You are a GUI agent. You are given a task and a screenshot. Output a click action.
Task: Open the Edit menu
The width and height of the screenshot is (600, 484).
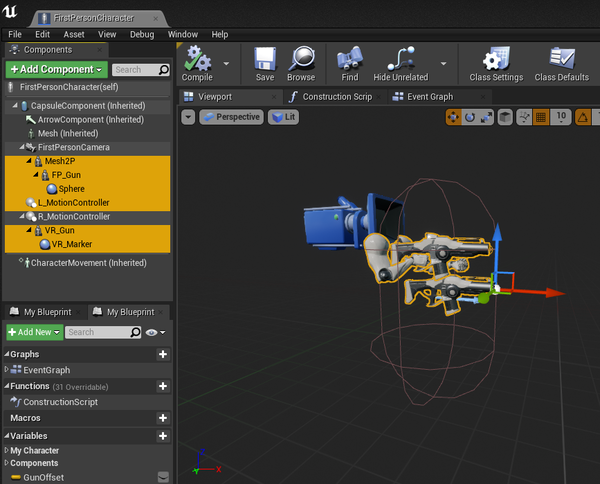click(x=42, y=34)
